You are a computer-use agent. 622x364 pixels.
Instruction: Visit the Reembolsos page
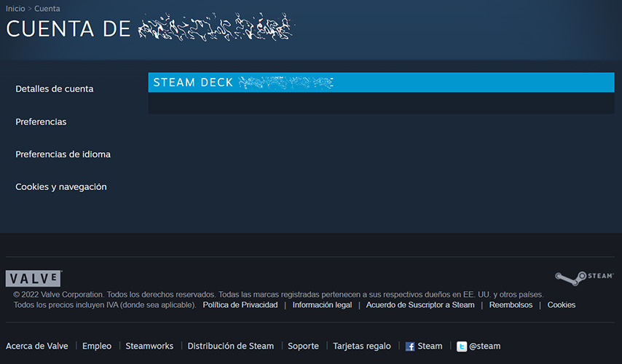[511, 305]
